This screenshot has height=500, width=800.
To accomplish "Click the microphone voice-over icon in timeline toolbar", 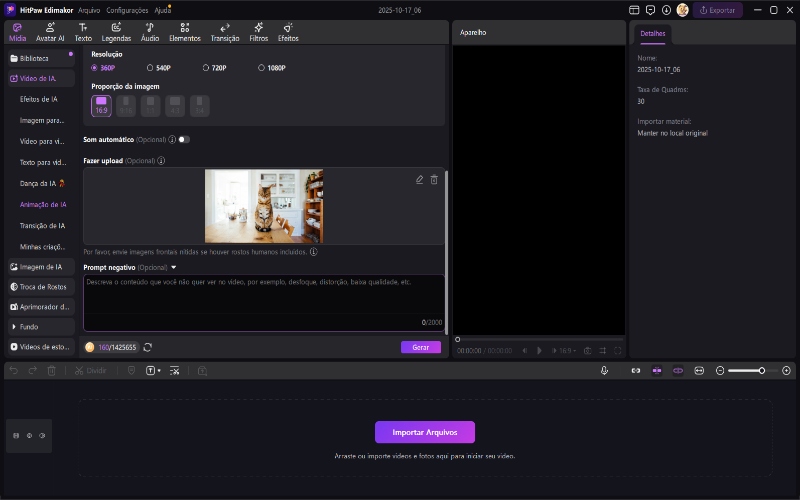I will (x=605, y=370).
